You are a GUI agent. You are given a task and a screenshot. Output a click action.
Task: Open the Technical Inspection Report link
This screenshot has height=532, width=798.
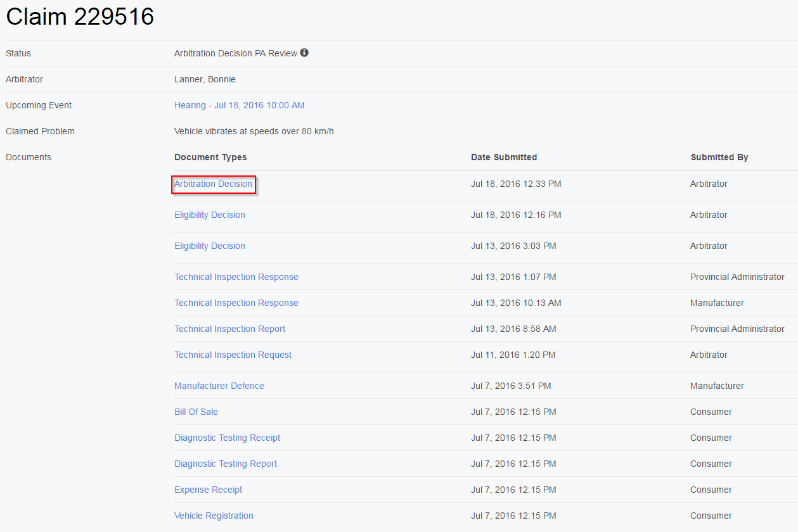click(229, 329)
